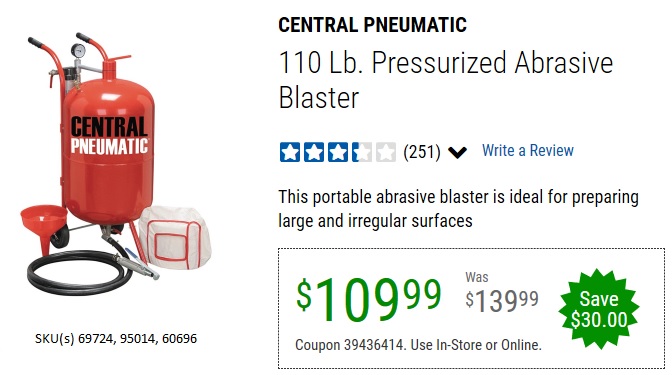Click the Save $30.00 green badge

tap(599, 309)
